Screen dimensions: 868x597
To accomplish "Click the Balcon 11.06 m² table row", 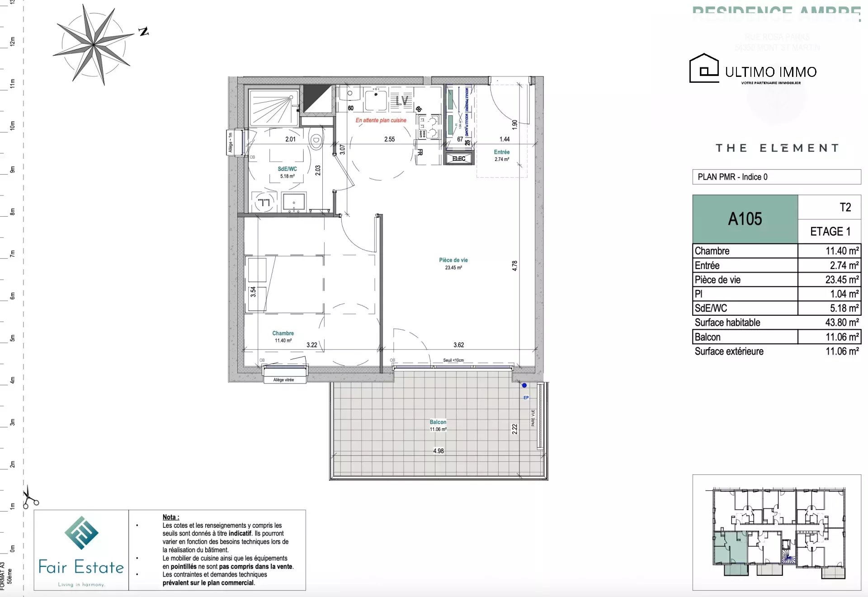I will [776, 337].
